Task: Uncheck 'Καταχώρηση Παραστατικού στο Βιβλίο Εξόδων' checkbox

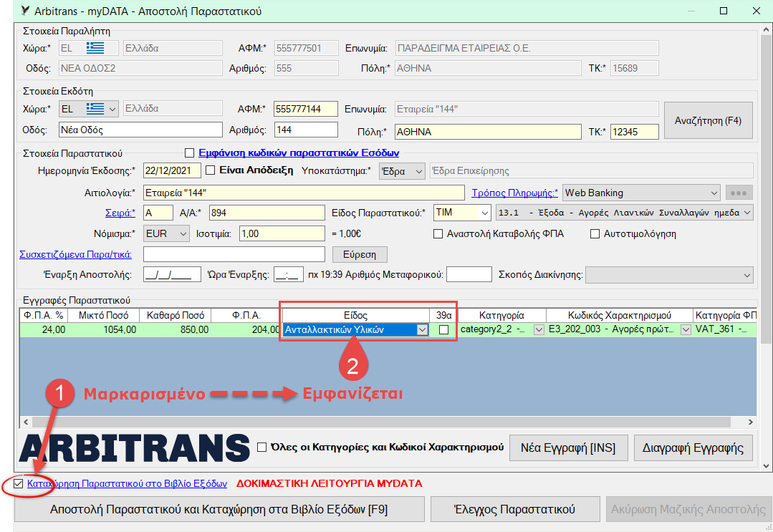Action: coord(18,484)
